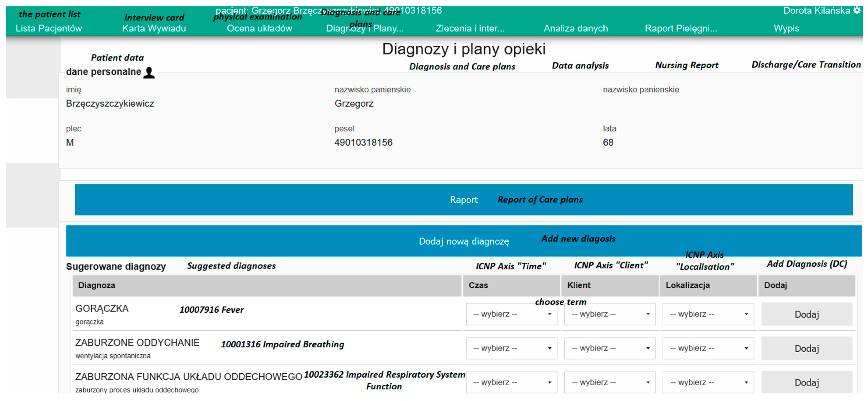868x401 pixels.
Task: Open the Lista Pacjentów tab
Action: (49, 28)
